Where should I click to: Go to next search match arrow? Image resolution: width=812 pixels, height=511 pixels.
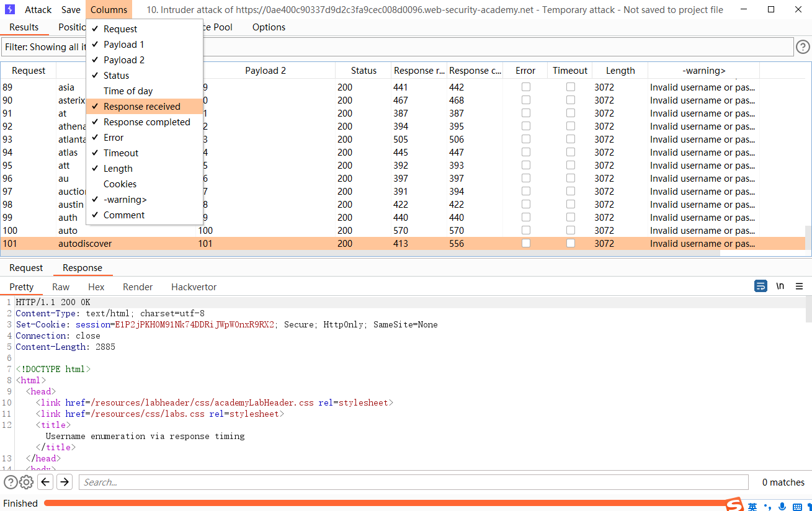point(65,482)
